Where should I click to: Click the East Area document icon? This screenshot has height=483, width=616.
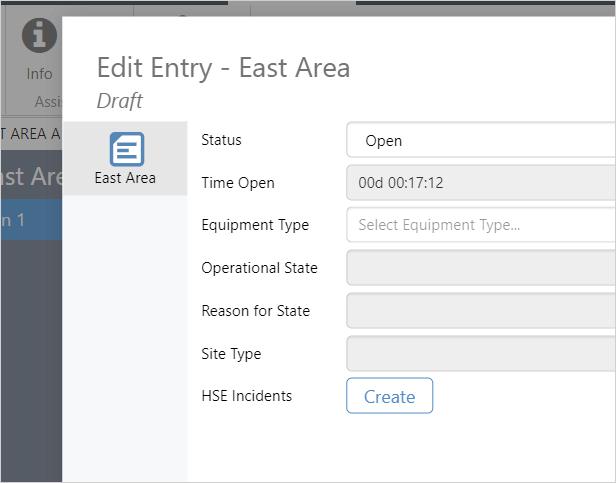tap(126, 150)
